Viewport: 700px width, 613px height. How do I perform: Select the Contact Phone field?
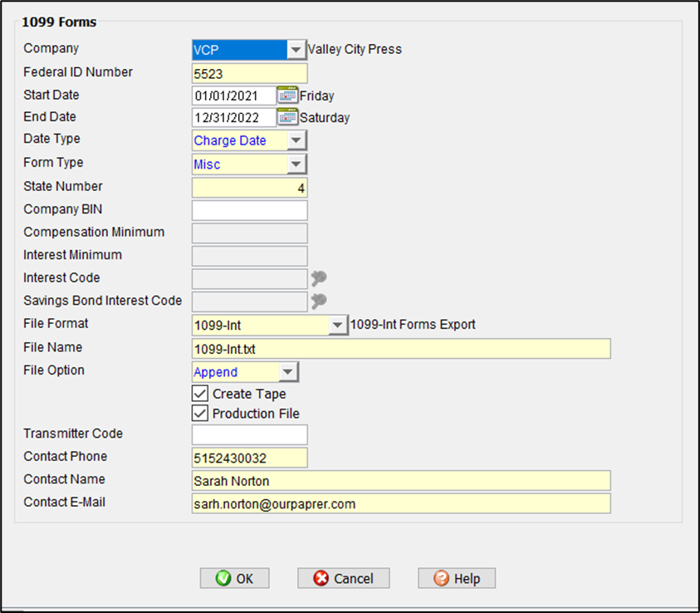click(x=249, y=458)
